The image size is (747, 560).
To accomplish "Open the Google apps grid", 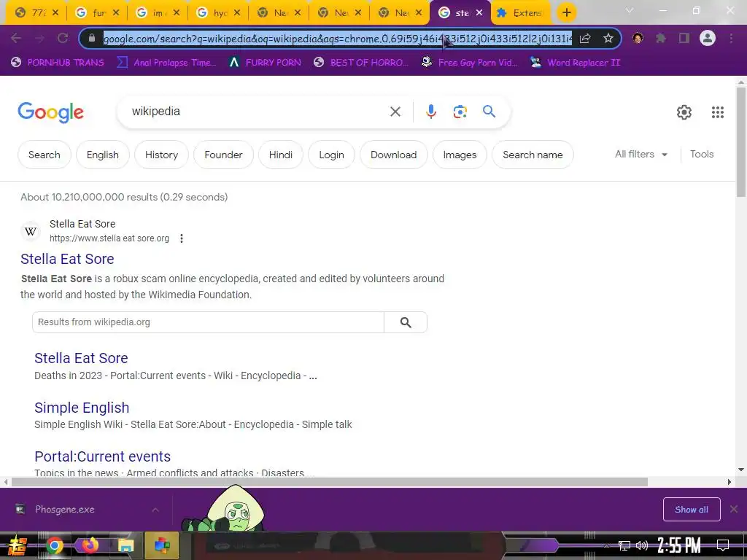I will point(718,112).
